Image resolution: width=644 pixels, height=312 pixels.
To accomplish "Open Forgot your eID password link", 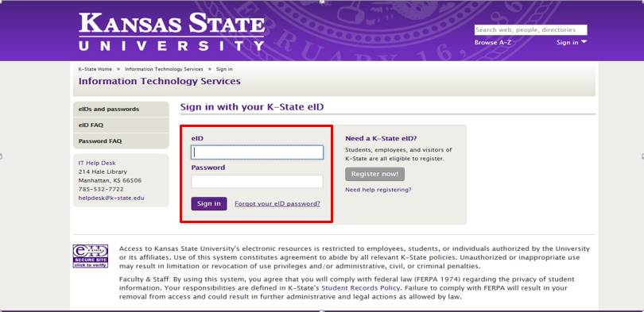I will click(x=277, y=204).
